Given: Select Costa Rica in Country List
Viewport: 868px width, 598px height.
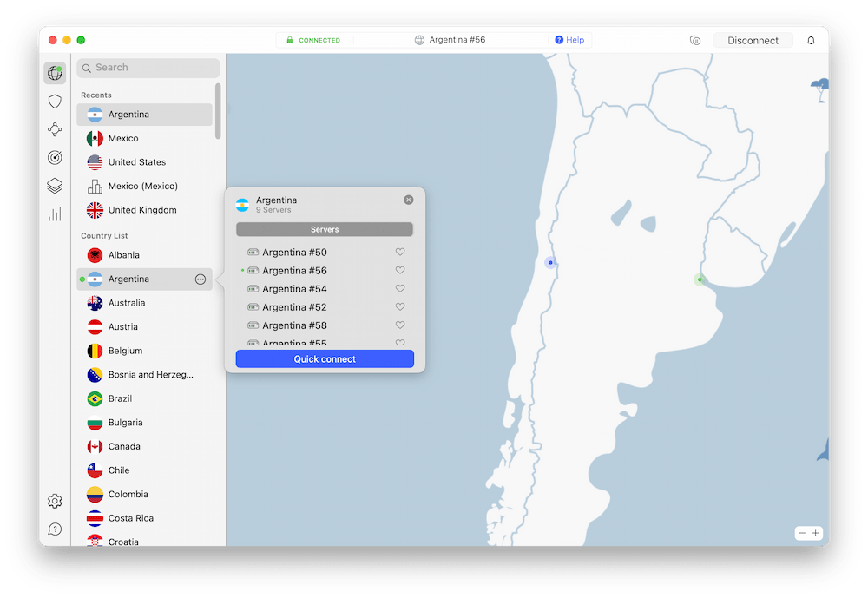Looking at the screenshot, I should click(x=144, y=518).
